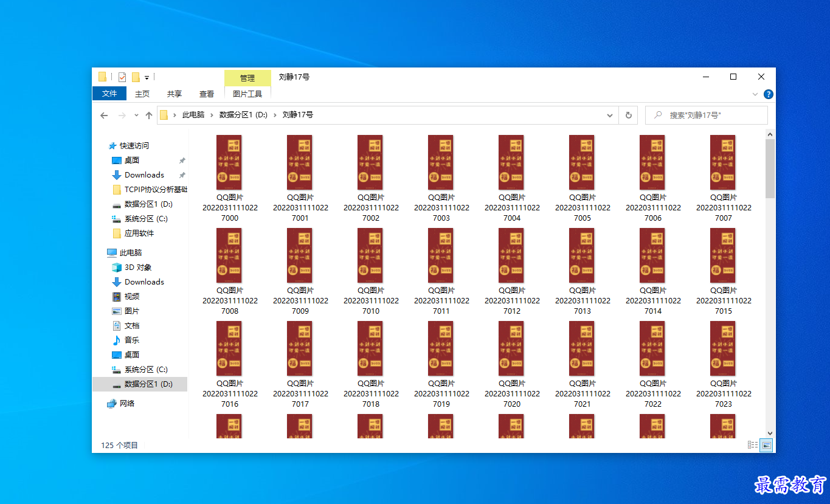The image size is (830, 504).
Task: Expand the chevron after 此电脑 in breadcrumb
Action: coord(212,115)
